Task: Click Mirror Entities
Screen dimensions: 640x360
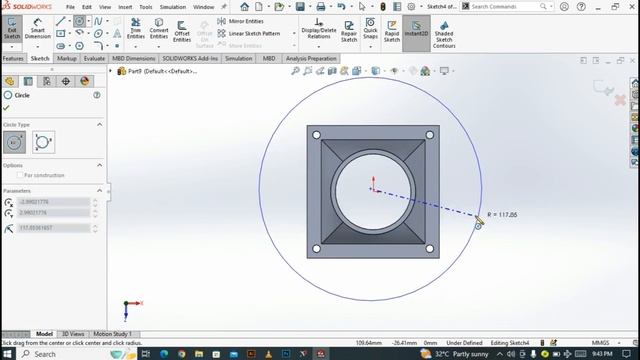Action: pyautogui.click(x=240, y=21)
